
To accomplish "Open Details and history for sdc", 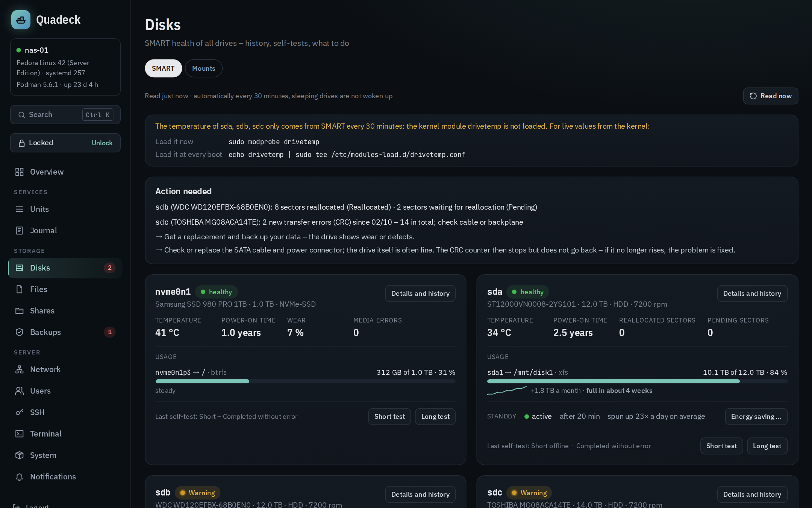I will [x=752, y=494].
